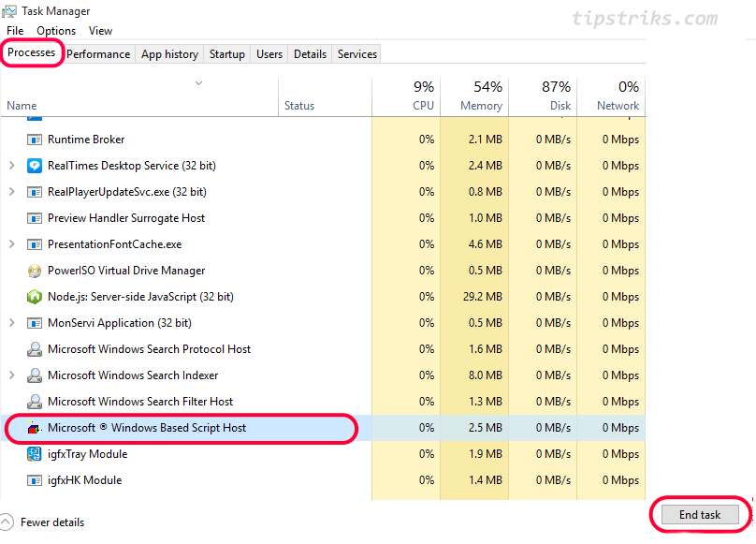The image size is (756, 544).
Task: Select Node.js Server-side JavaScript row name
Action: click(140, 297)
